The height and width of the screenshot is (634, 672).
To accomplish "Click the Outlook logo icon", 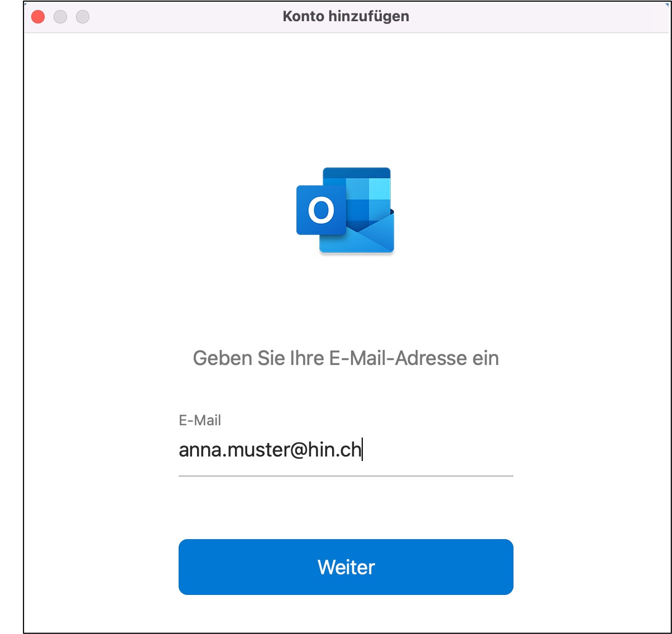I will click(x=345, y=211).
